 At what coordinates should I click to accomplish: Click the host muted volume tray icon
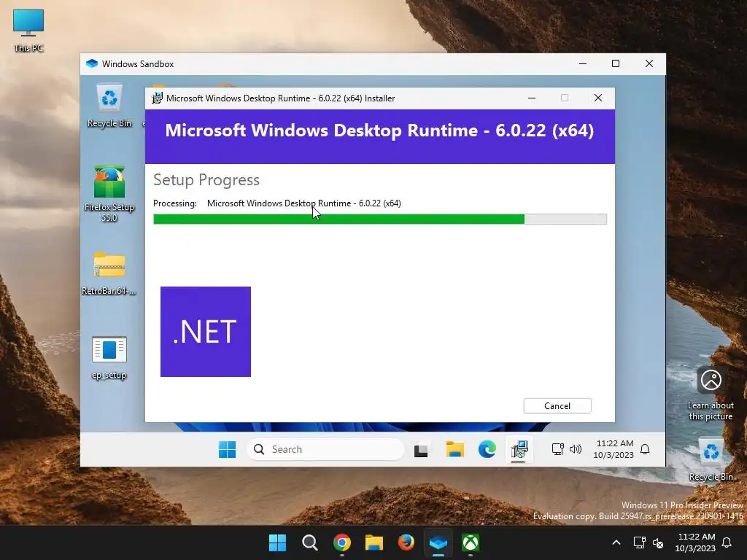pos(658,542)
